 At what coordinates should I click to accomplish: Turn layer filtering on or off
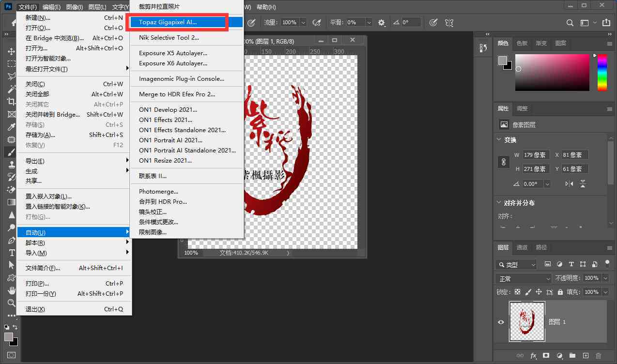click(607, 263)
